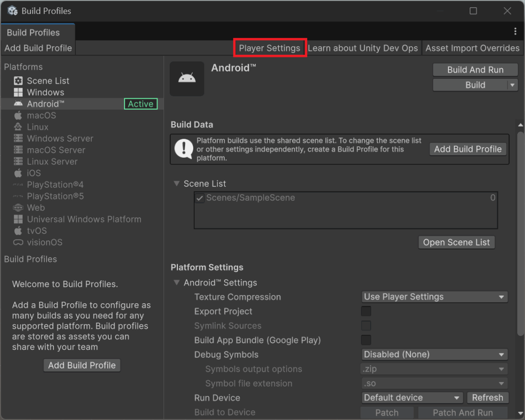Image resolution: width=525 pixels, height=420 pixels.
Task: Collapse the Android Settings foldout arrow
Action: (176, 282)
